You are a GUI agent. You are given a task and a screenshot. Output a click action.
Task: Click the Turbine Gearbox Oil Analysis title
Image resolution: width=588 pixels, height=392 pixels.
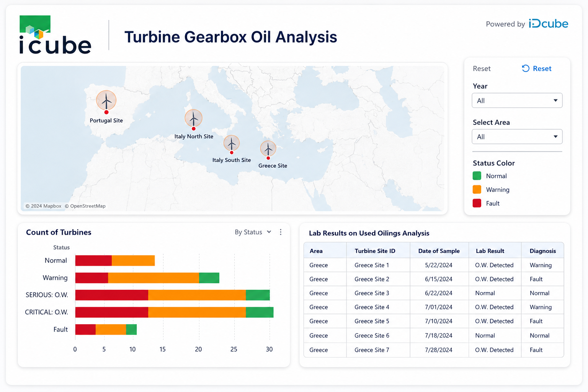click(231, 37)
